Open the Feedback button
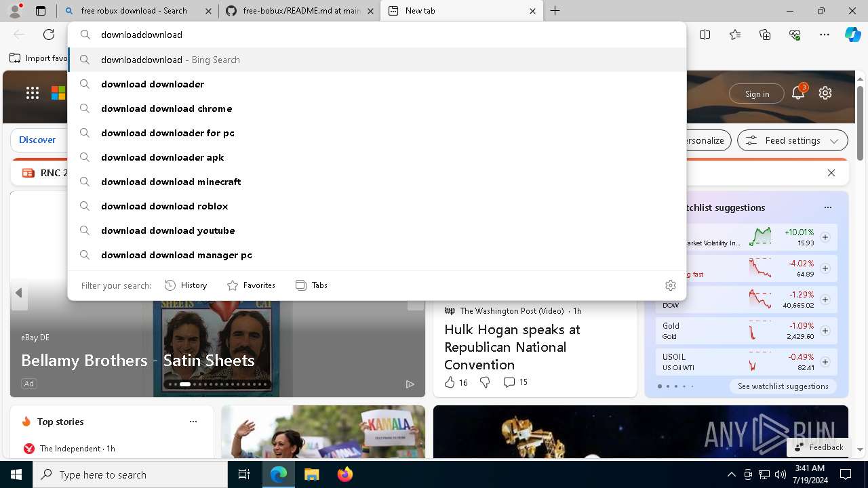The height and width of the screenshot is (488, 868). pos(818,447)
